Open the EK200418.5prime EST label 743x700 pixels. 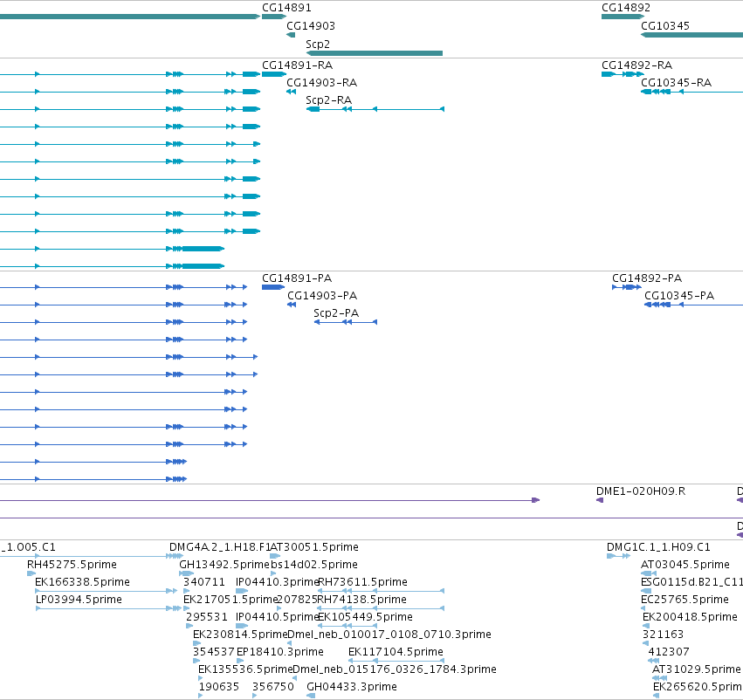(x=690, y=617)
